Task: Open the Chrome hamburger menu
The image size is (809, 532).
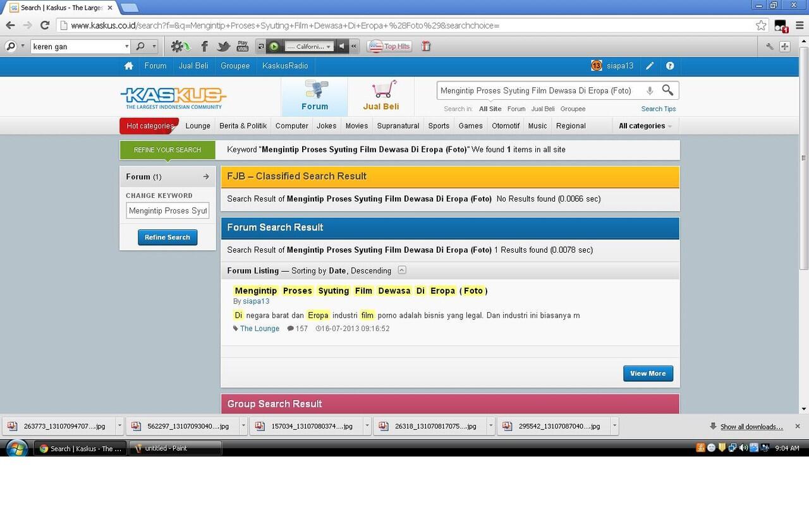Action: pyautogui.click(x=799, y=25)
